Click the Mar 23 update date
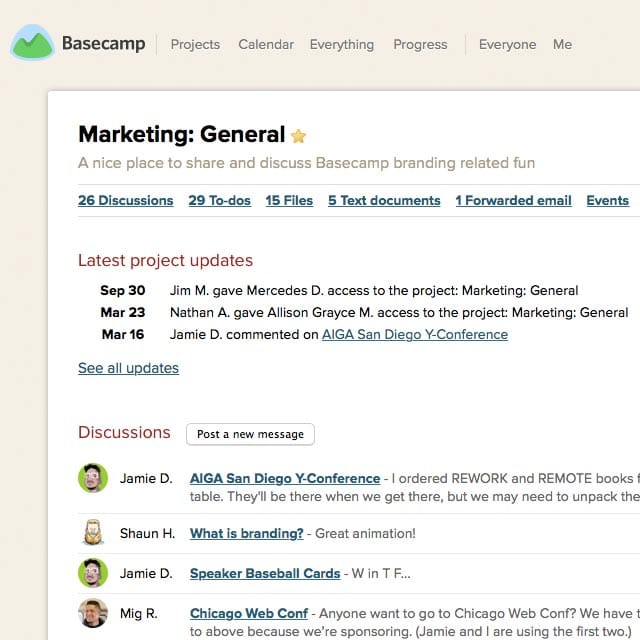This screenshot has height=640, width=640. click(123, 312)
